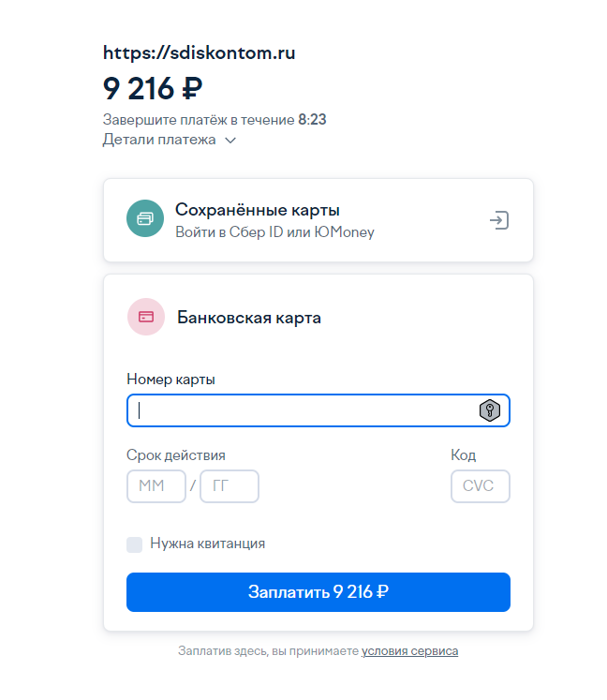Click the MM expiry month field
This screenshot has width=607, height=700.
coord(155,486)
